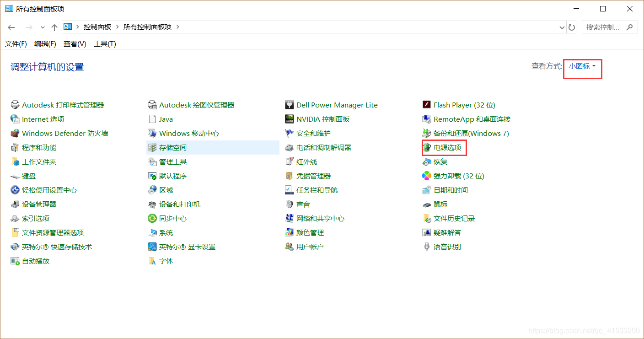Expand the chevron after 控制面板 breadcrumb

pos(118,27)
